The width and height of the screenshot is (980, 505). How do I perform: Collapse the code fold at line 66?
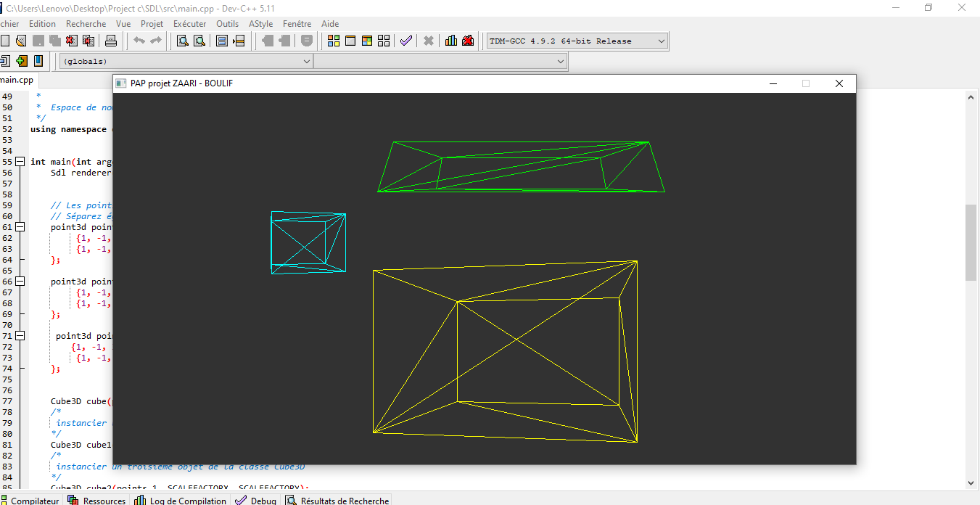pyautogui.click(x=20, y=282)
